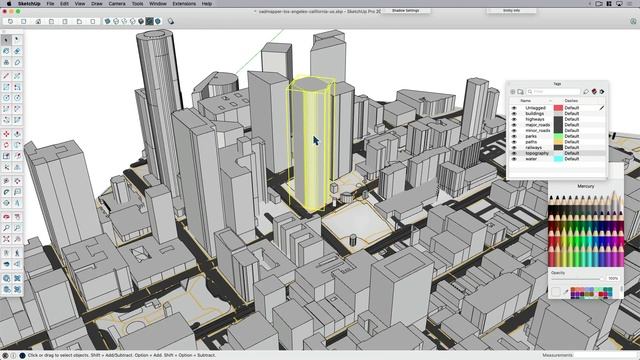Viewport: 640px width, 360px height.
Task: Switch to Monochrome face style
Action: 158,21
